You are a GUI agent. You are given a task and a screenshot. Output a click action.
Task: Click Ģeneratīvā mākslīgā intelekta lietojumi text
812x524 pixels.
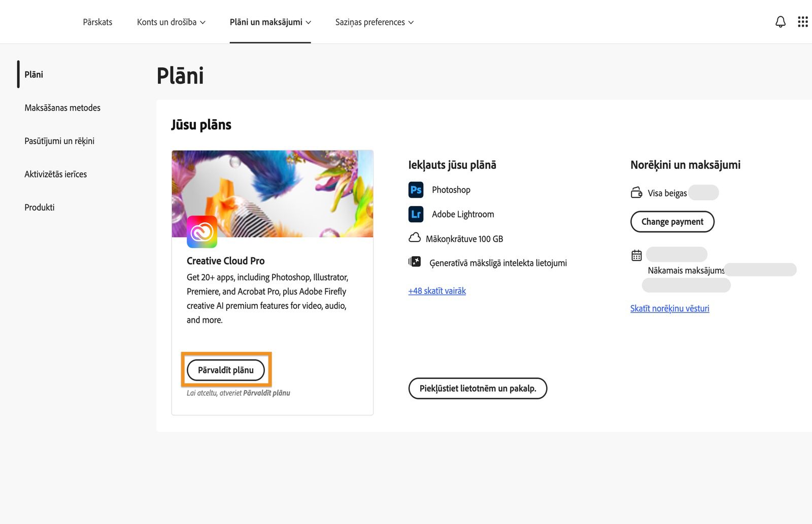pos(498,263)
